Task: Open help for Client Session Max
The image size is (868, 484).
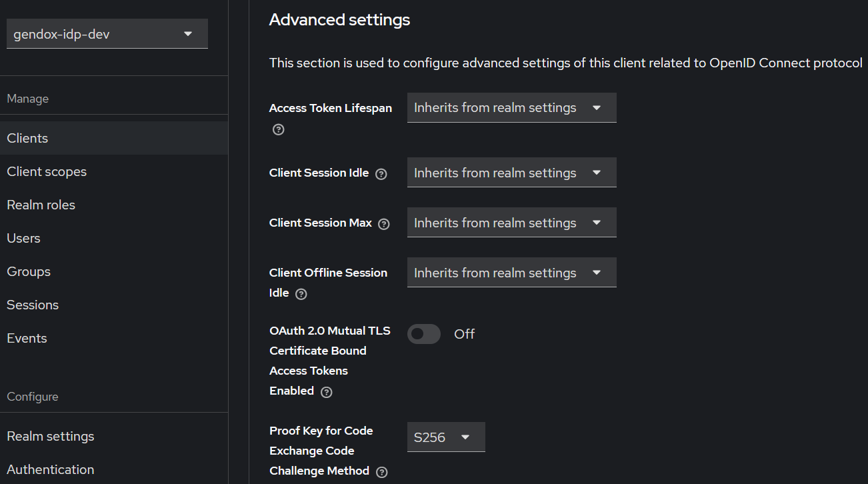Action: [x=383, y=224]
